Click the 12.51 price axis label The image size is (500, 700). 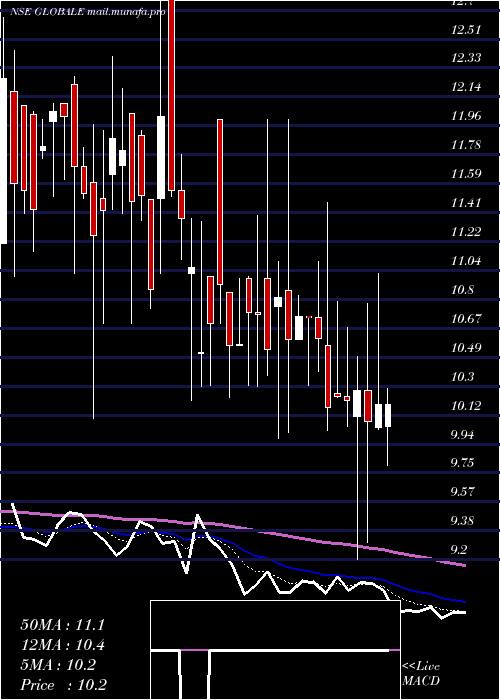(466, 30)
